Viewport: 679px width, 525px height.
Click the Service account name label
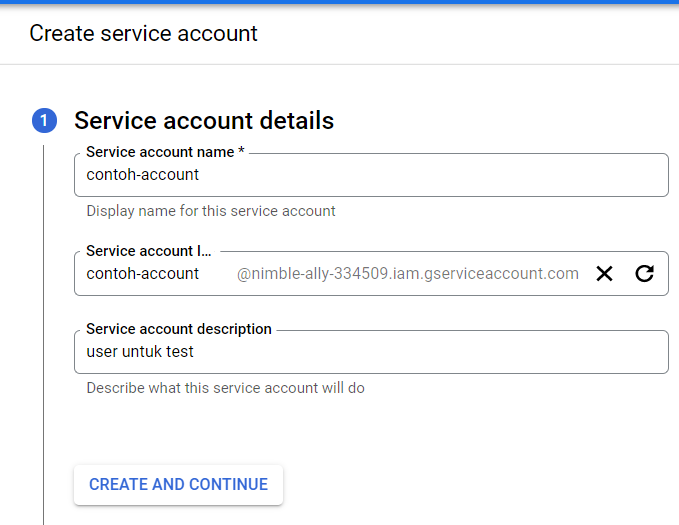(160, 152)
